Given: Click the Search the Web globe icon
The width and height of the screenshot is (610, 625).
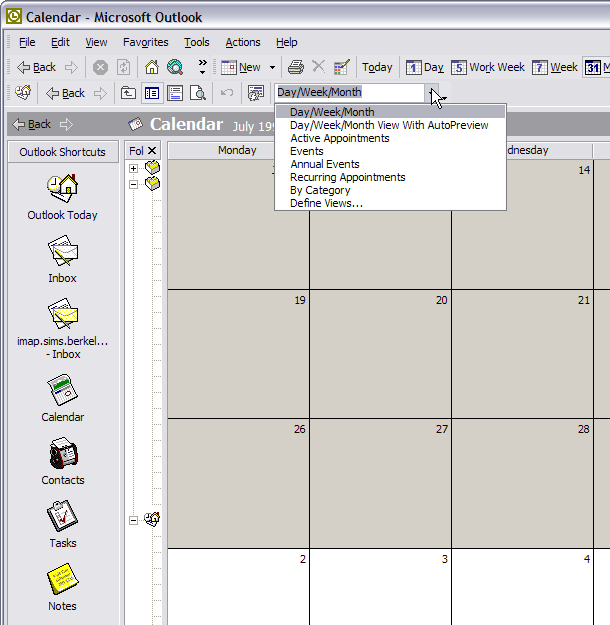Looking at the screenshot, I should pos(175,67).
